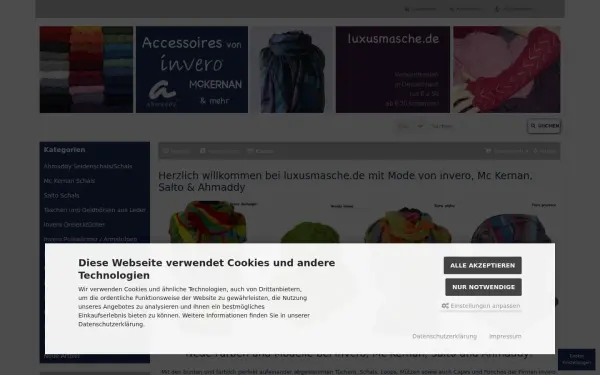Focus the Suchen search text field
Viewport: 600px width, 375px height.
(477, 126)
